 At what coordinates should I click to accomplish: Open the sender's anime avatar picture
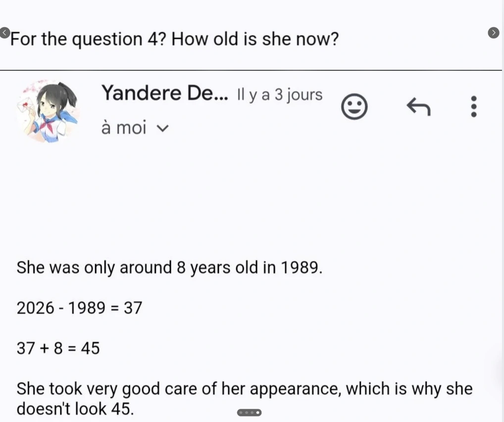point(48,111)
